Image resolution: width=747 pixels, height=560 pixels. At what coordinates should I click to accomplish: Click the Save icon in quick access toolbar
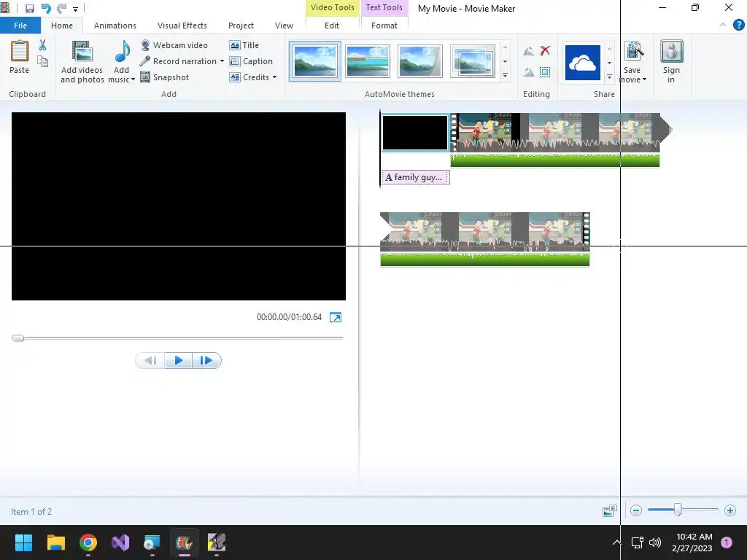(29, 9)
